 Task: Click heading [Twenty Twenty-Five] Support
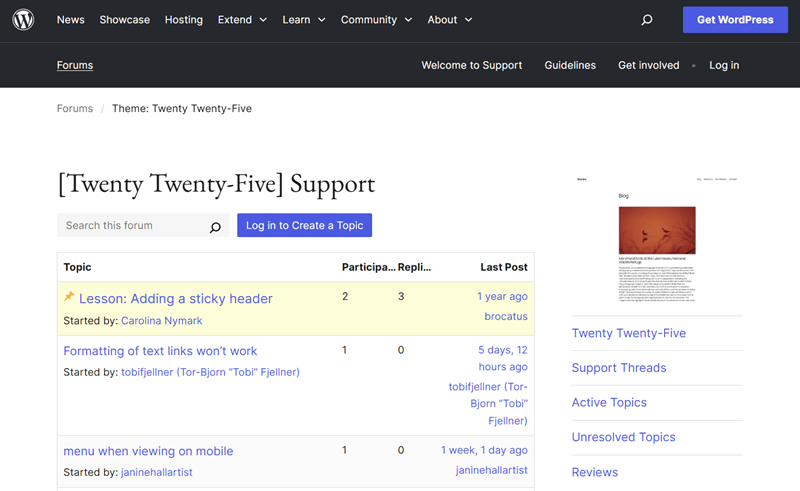coord(216,184)
